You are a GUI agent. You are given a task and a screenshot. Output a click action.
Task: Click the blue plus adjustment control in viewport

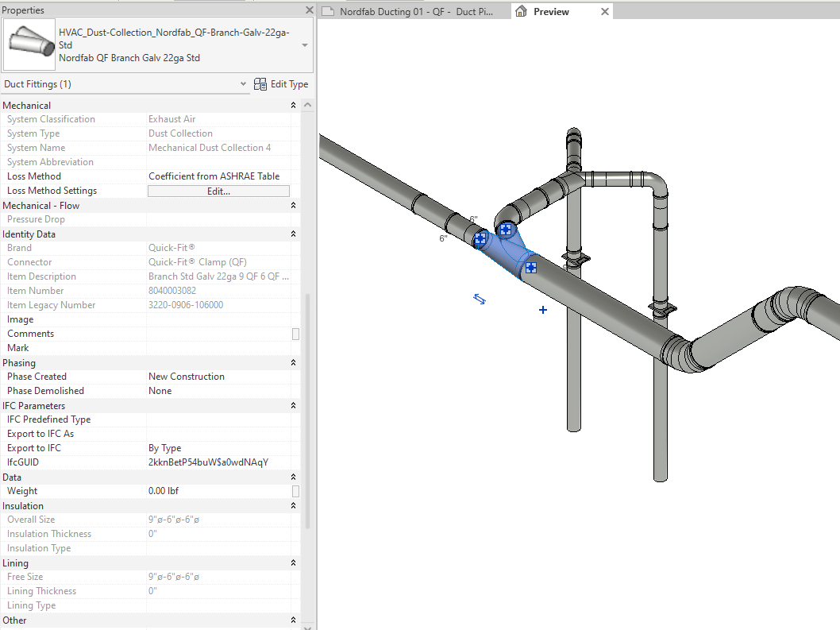point(542,310)
